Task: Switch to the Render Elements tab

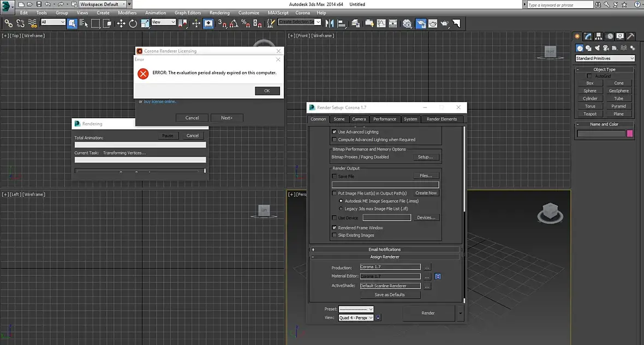Action: pyautogui.click(x=442, y=119)
